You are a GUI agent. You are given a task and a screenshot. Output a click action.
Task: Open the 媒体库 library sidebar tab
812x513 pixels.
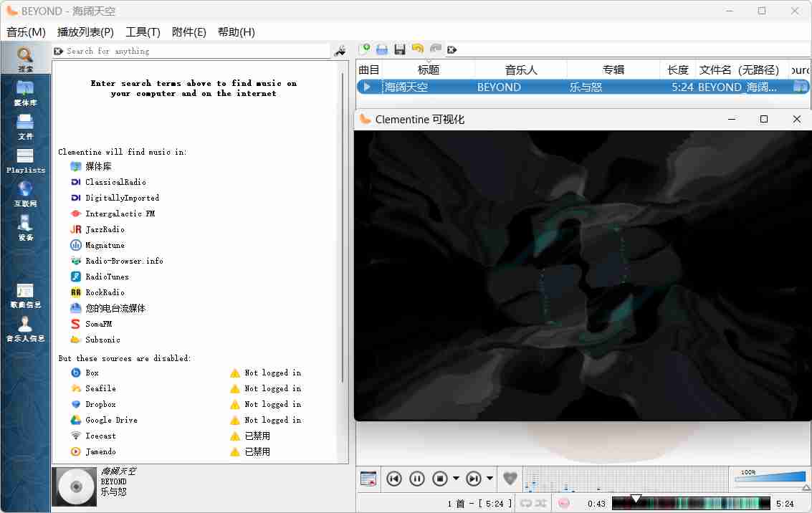25,93
